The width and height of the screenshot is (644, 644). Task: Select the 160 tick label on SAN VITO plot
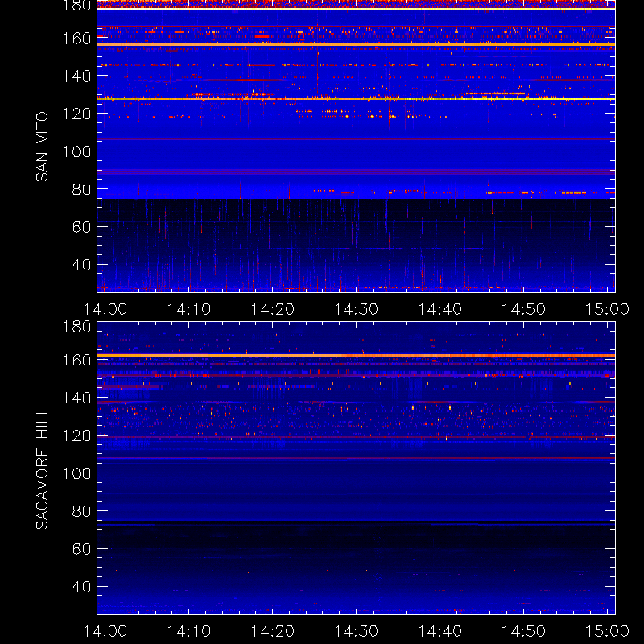click(76, 39)
